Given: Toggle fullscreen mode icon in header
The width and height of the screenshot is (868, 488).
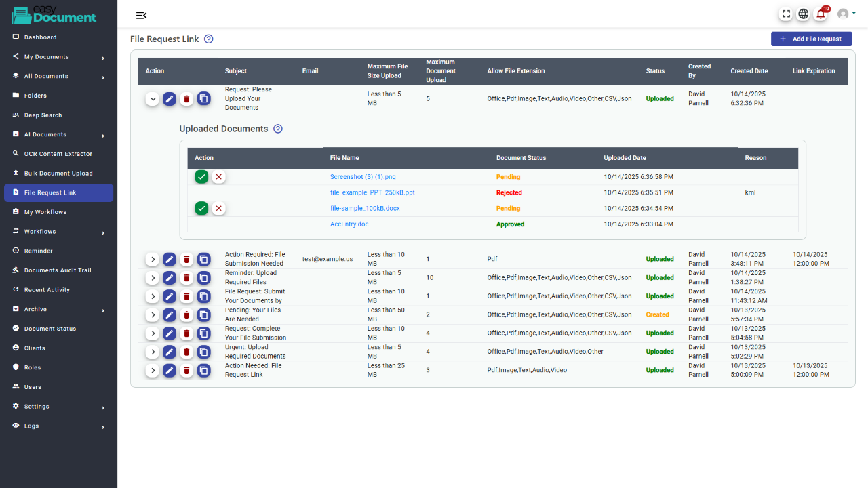Looking at the screenshot, I should coord(787,14).
